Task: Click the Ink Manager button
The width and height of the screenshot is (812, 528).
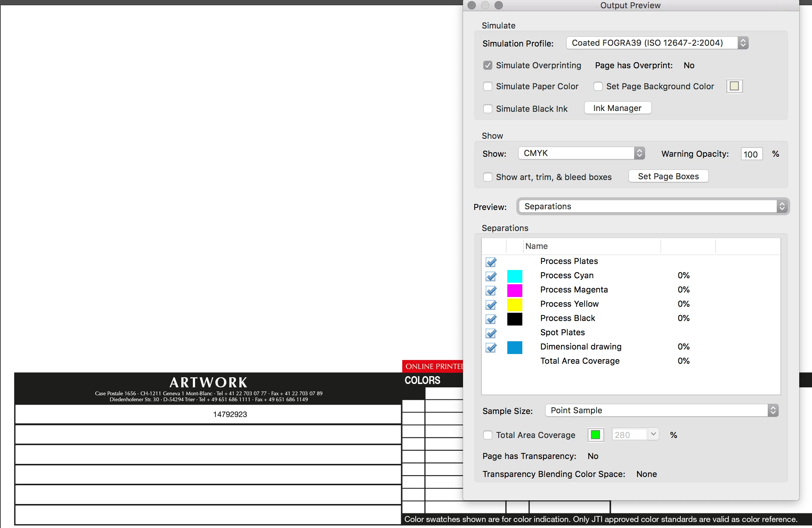Action: pyautogui.click(x=617, y=108)
